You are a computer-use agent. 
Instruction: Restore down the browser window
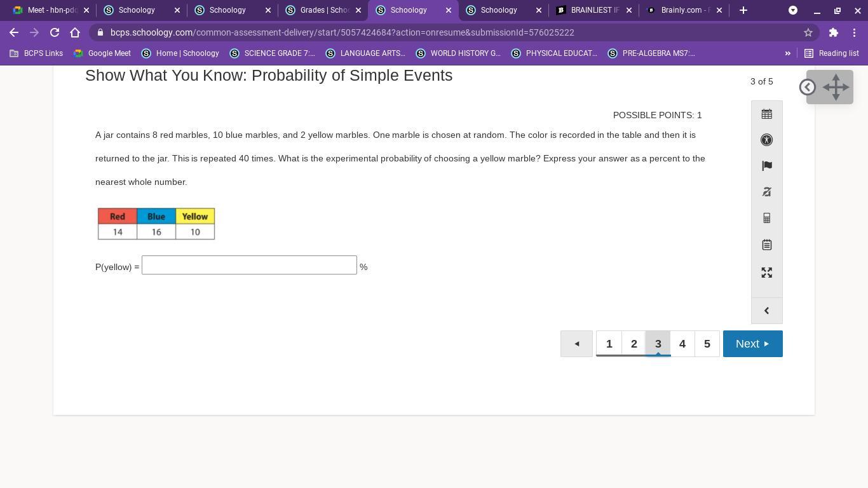coord(837,10)
